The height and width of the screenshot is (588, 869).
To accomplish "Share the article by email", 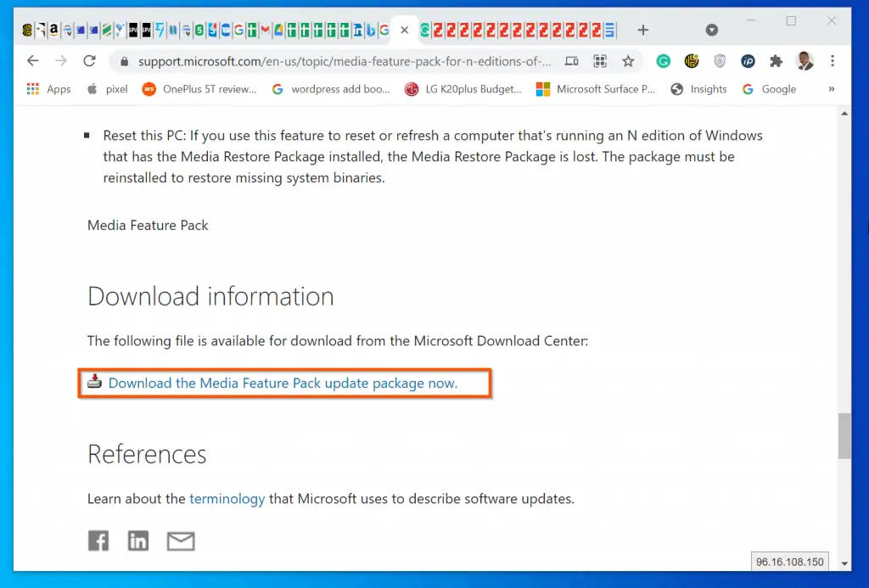I will (x=181, y=540).
